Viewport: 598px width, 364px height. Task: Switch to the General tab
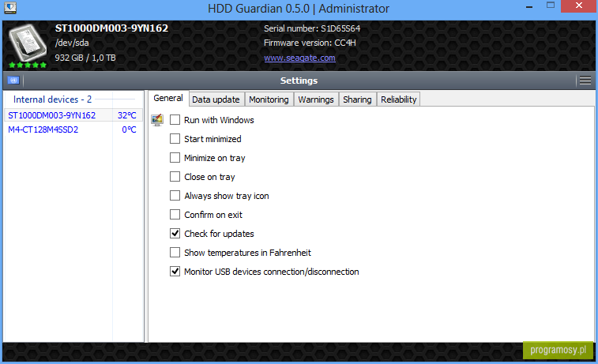tap(168, 99)
